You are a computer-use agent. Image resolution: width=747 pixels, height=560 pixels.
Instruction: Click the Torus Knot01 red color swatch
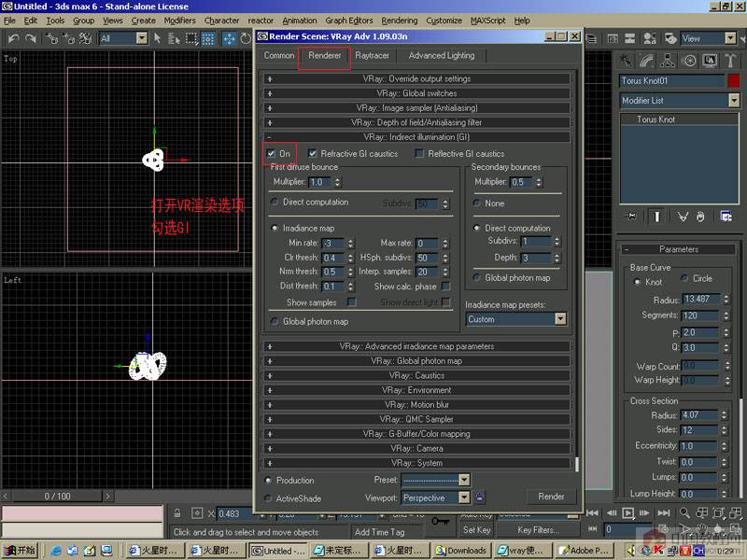click(734, 80)
